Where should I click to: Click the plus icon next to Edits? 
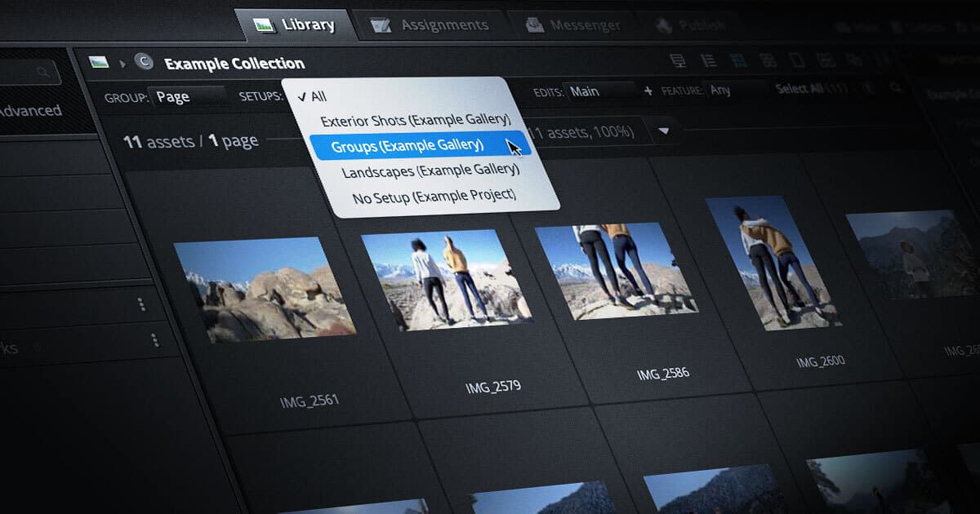[648, 91]
